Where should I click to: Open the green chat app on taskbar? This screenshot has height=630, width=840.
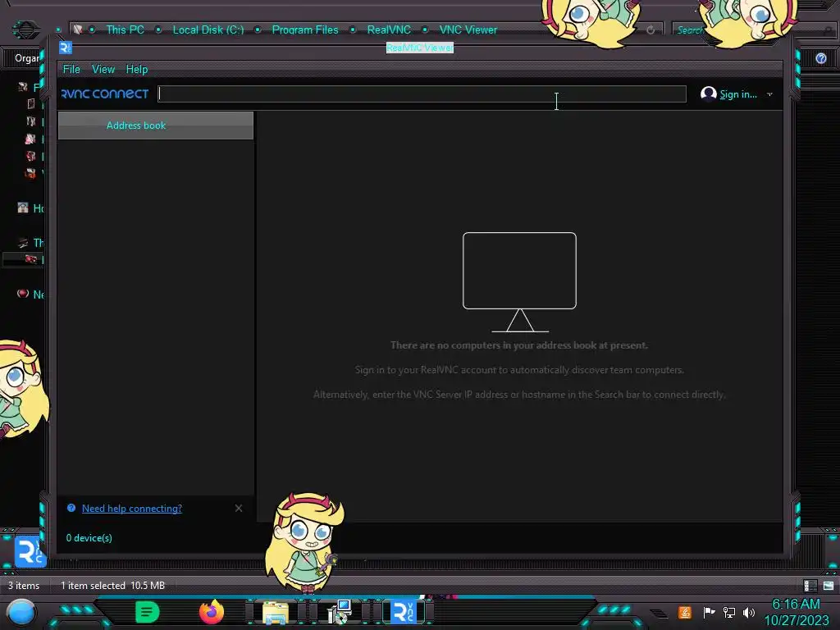coord(148,612)
